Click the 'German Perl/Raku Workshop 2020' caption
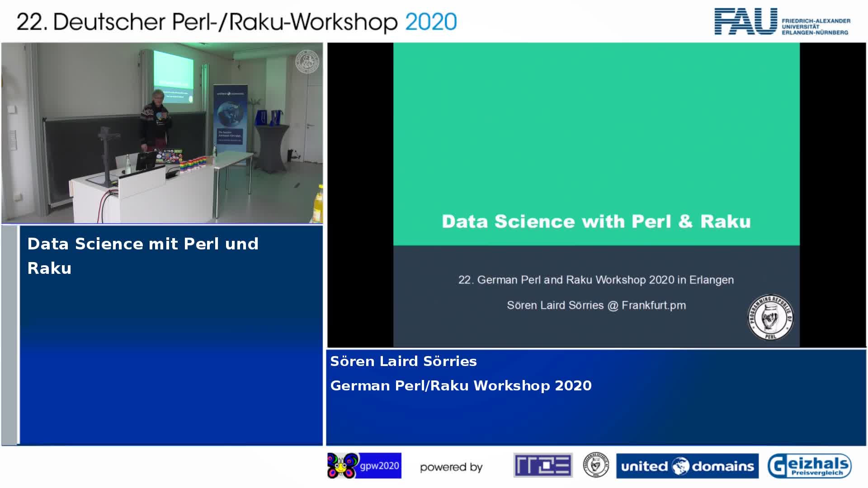 (461, 386)
